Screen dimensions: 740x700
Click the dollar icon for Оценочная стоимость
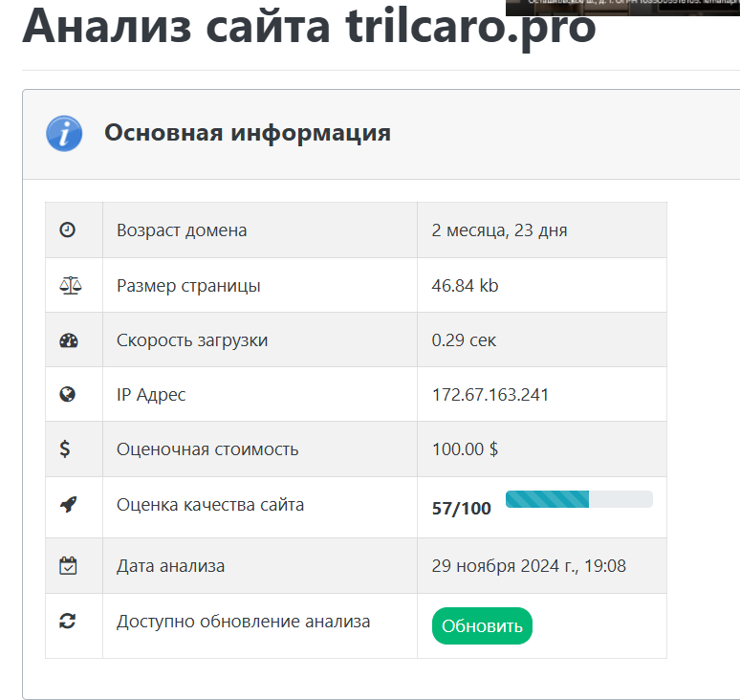65,448
